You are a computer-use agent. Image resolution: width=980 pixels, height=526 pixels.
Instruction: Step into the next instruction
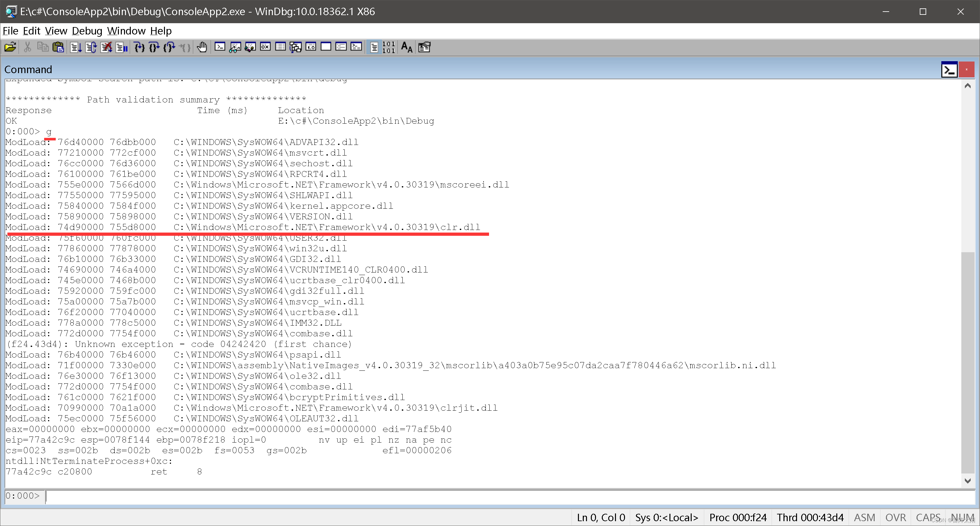[139, 47]
